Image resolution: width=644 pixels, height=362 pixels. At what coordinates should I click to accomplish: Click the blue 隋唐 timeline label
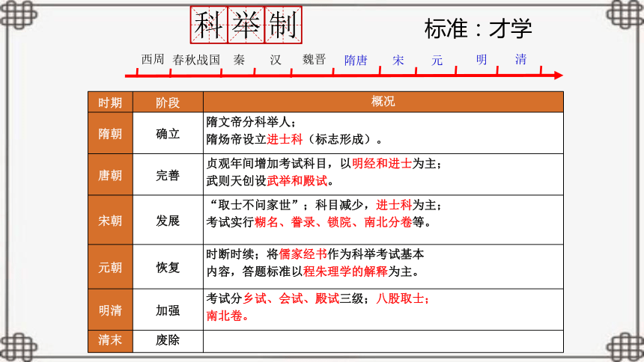pos(356,61)
